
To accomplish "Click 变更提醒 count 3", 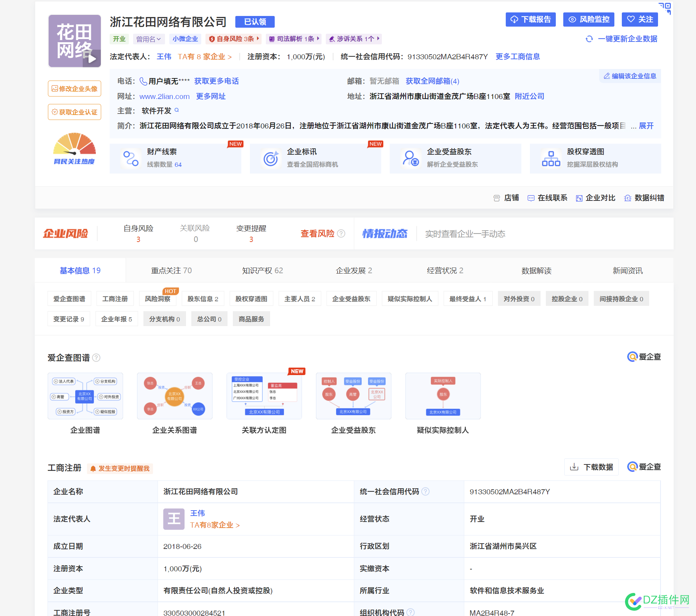I will pyautogui.click(x=251, y=240).
